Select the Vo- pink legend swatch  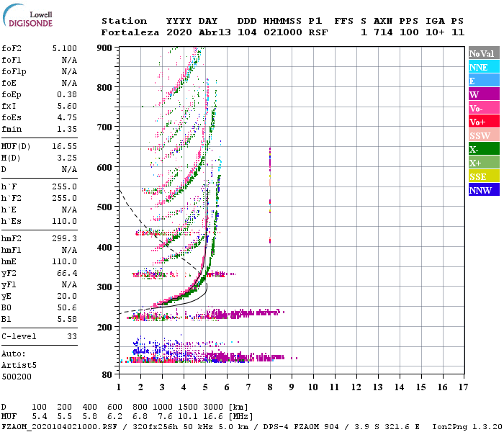484,108
